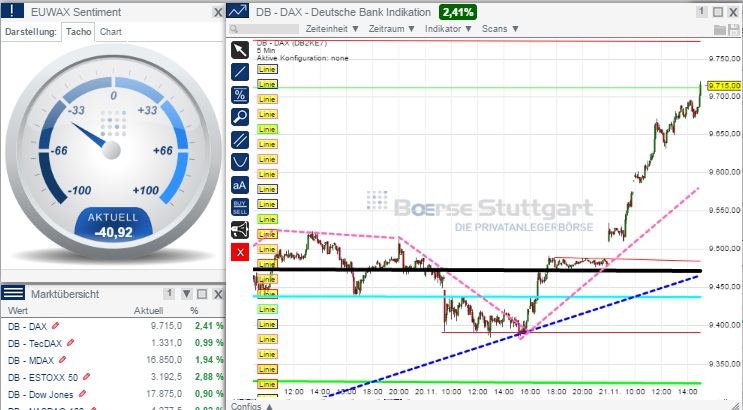743x410 pixels.
Task: Select the line drawing tool
Action: click(240, 73)
